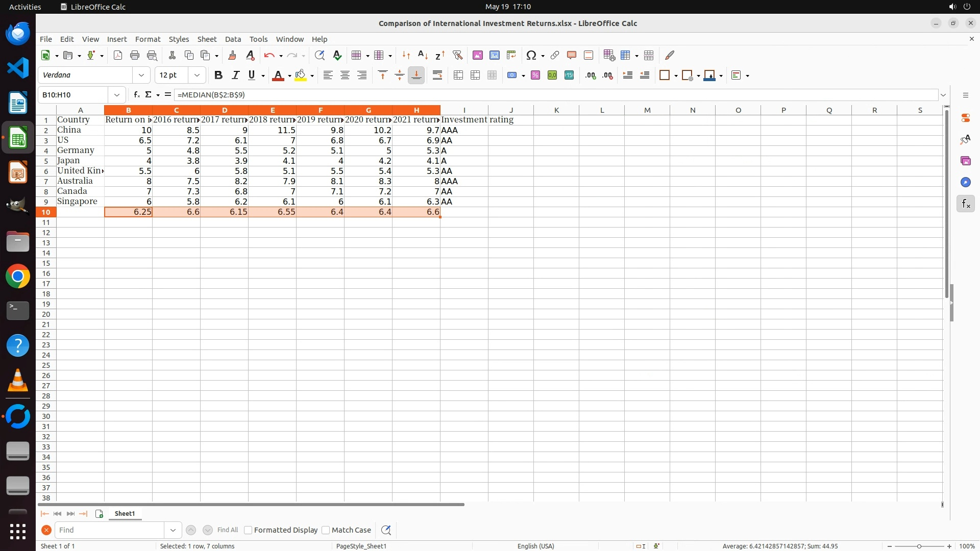Image resolution: width=980 pixels, height=551 pixels.
Task: Click the Format as Percent icon
Action: (x=535, y=76)
